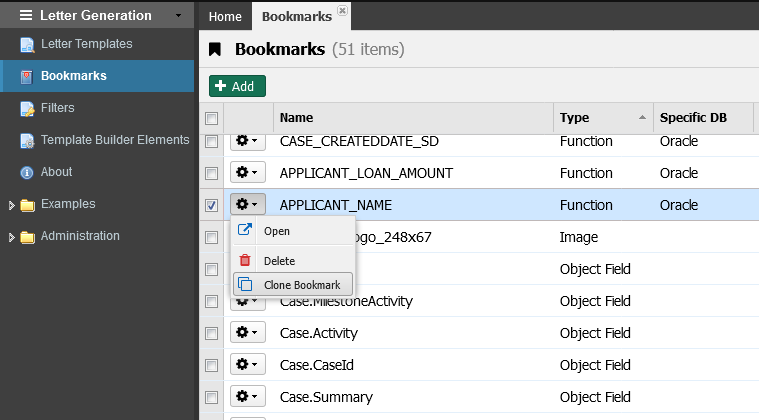Screen dimensions: 759x420
Task: Expand the Examples folder tree node
Action: 11,205
